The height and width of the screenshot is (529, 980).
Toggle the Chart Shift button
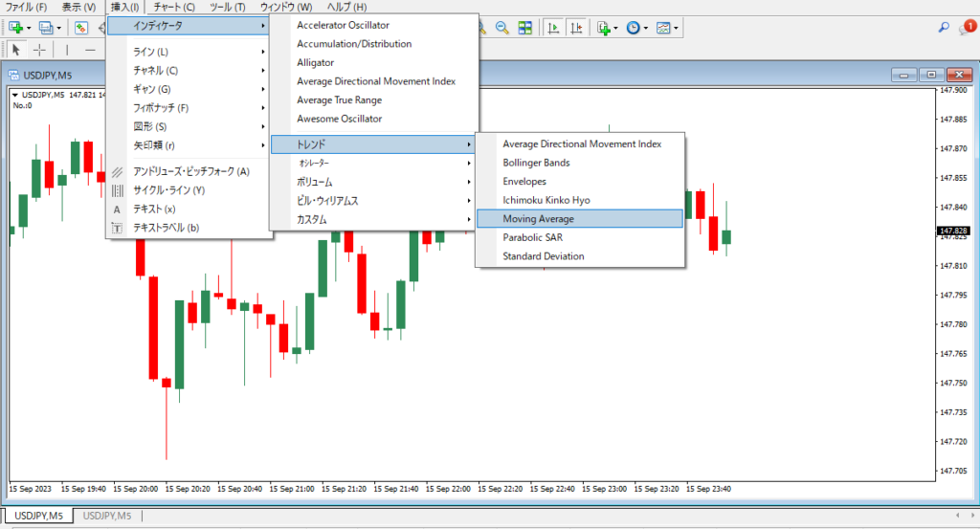tap(576, 28)
